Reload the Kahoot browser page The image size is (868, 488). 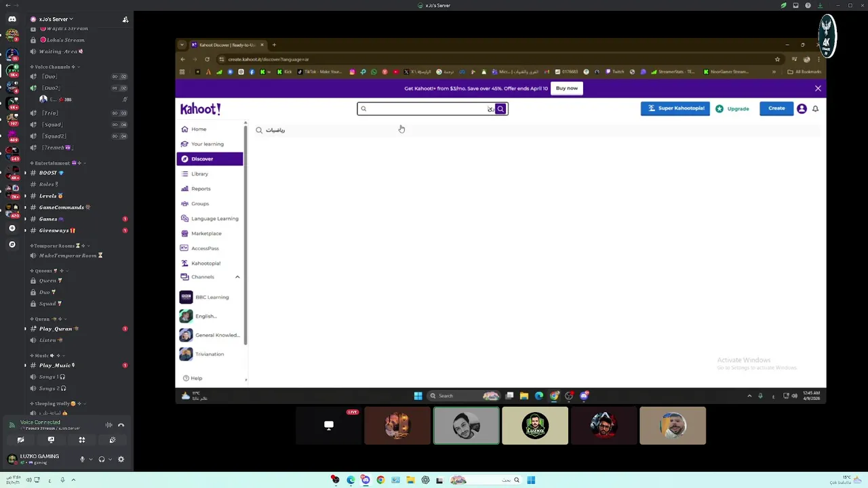coord(207,59)
